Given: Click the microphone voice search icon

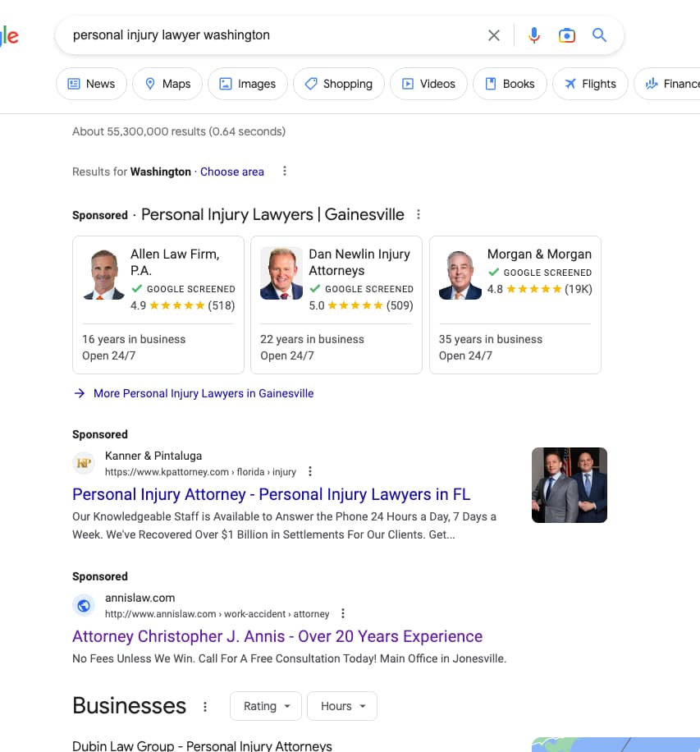Looking at the screenshot, I should (534, 35).
